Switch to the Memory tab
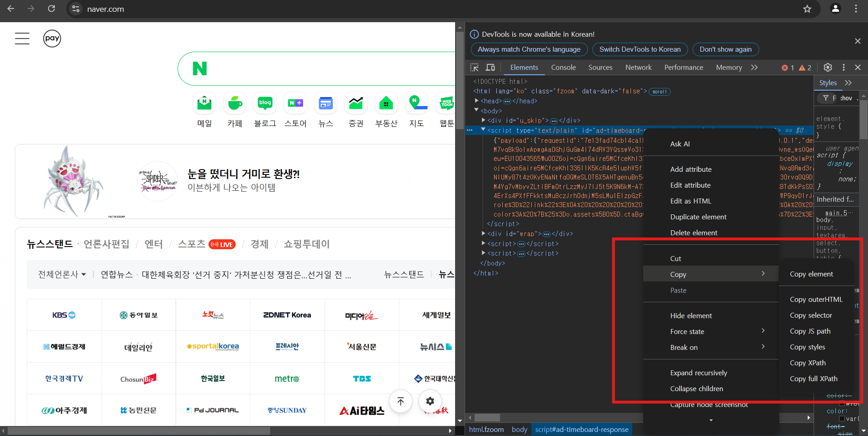The image size is (868, 436). point(729,68)
